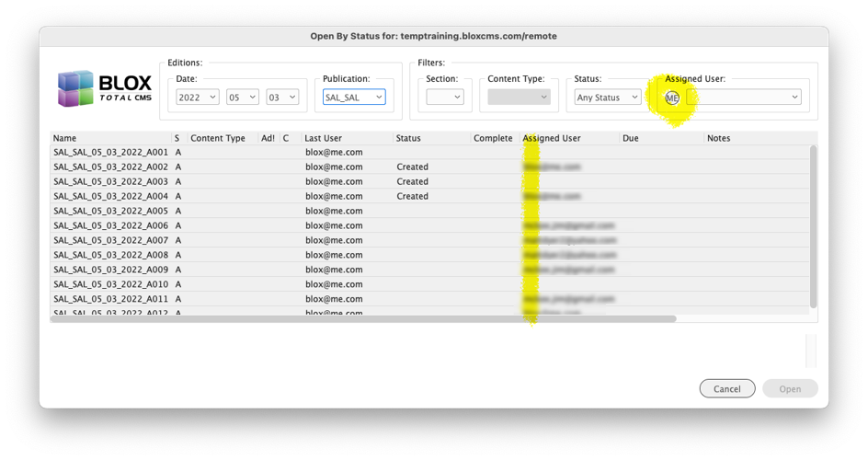This screenshot has width=868, height=460.
Task: Sort by the Assigned User column header
Action: (552, 138)
